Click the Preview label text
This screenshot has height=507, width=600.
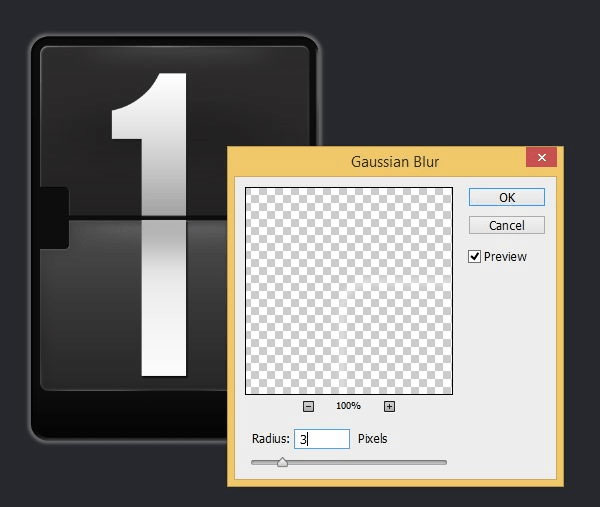click(505, 257)
